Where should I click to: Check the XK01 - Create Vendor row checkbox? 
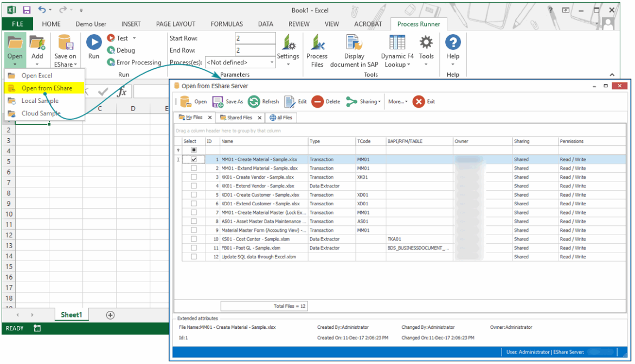(194, 177)
